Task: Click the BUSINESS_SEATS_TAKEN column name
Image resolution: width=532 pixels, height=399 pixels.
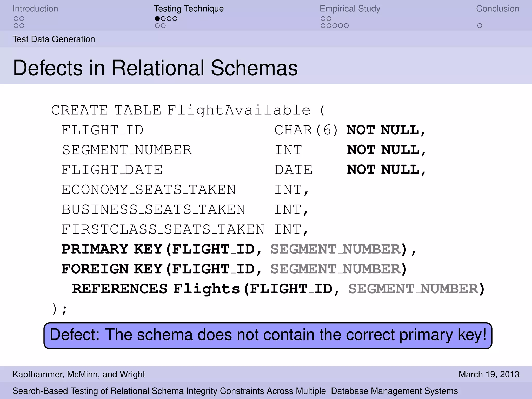Action: tap(153, 210)
